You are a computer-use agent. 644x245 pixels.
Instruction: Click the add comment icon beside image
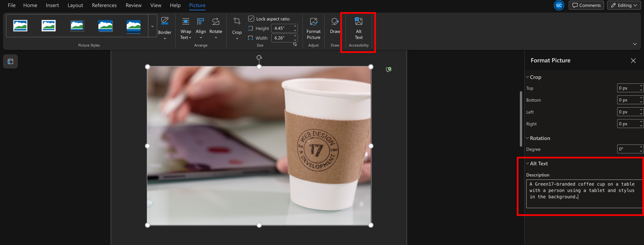coord(388,69)
